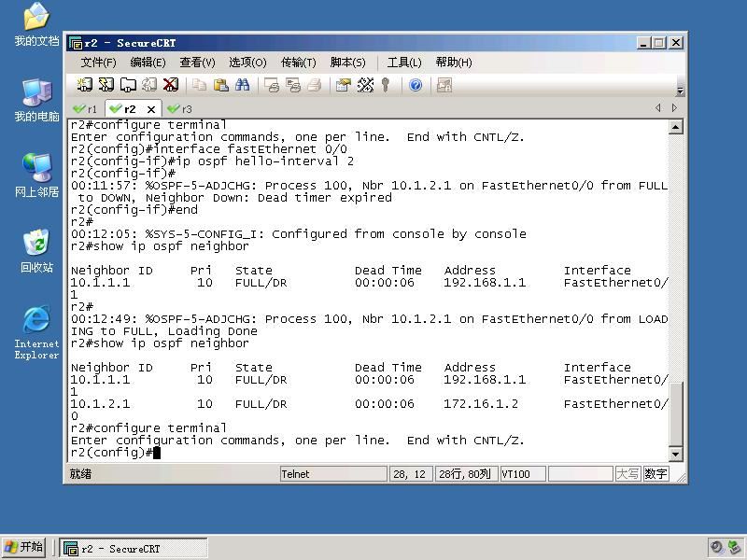Viewport: 747px width, 560px height.
Task: Open 回收站 recycle bin icon
Action: 36,251
